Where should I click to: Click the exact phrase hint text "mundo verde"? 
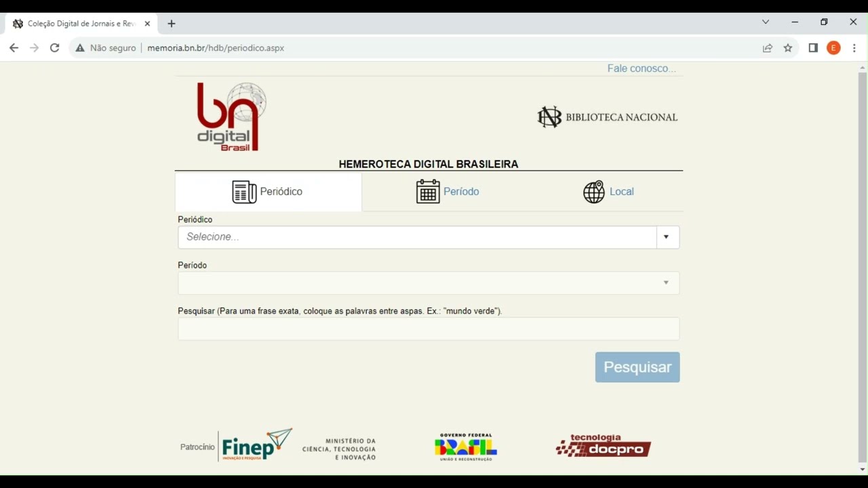tap(471, 311)
